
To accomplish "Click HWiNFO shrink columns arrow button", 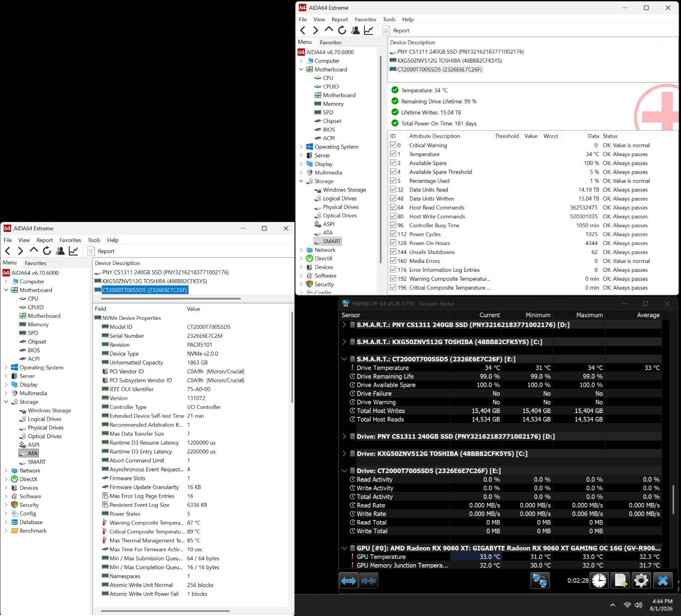I will 368,581.
